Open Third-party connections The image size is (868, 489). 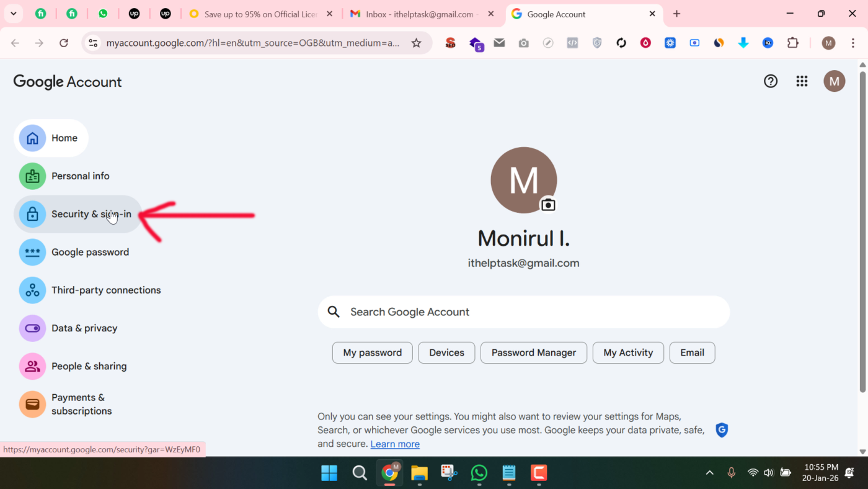point(106,290)
